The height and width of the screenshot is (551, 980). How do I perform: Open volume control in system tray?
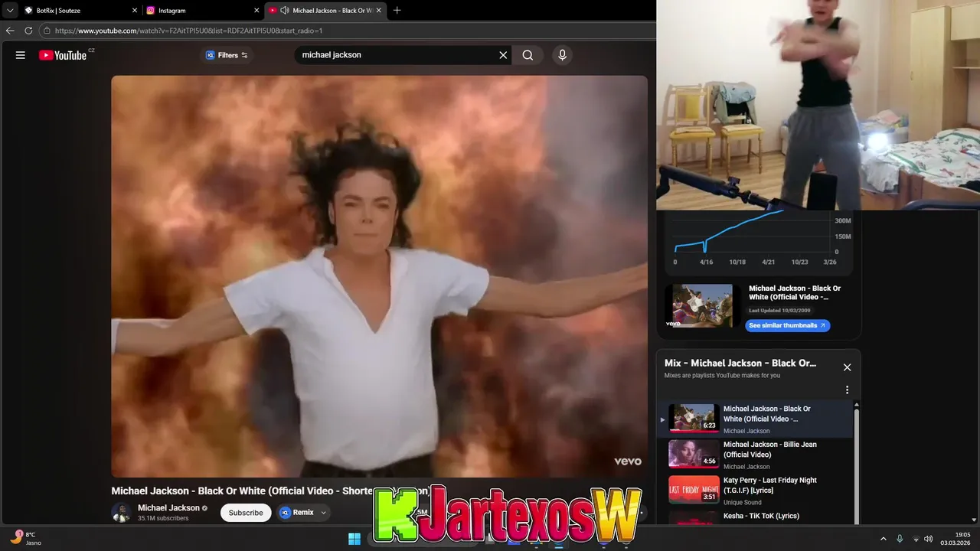(x=929, y=539)
